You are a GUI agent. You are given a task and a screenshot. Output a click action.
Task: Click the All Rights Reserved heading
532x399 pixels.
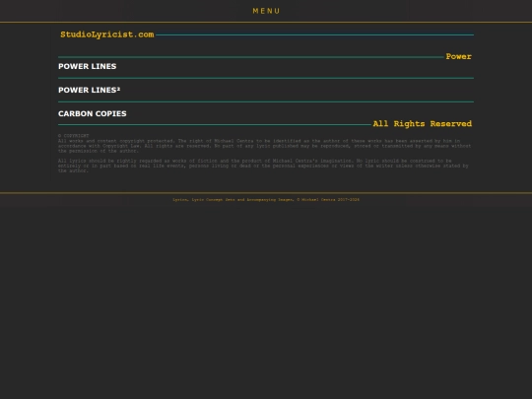[x=423, y=124]
